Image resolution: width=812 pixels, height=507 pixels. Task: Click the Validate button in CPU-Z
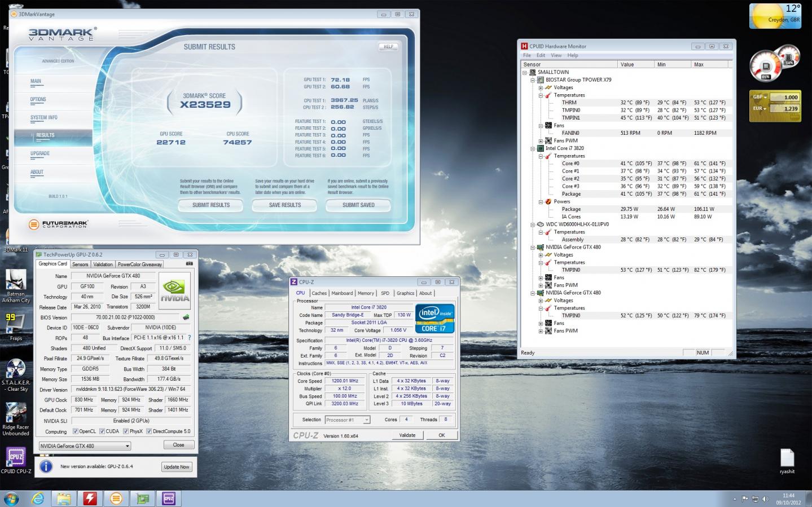[x=407, y=435]
